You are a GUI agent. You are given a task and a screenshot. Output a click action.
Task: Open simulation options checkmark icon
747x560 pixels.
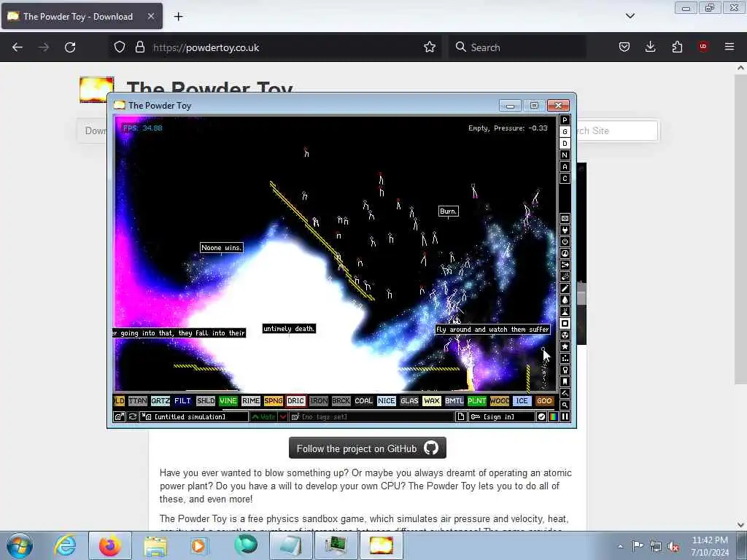pyautogui.click(x=541, y=416)
